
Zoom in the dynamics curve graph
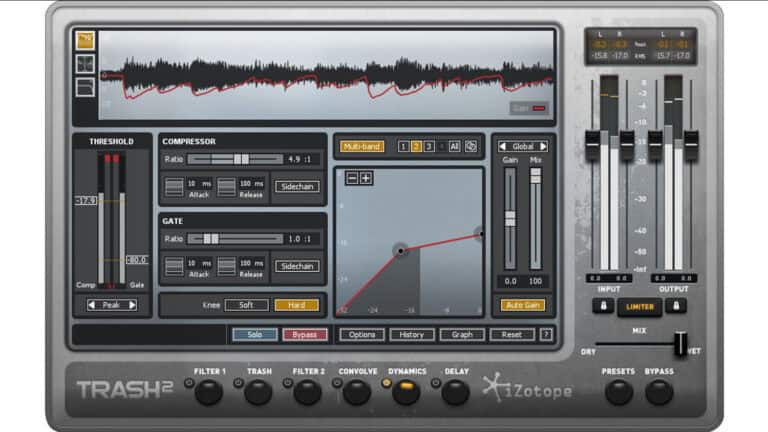pos(366,178)
